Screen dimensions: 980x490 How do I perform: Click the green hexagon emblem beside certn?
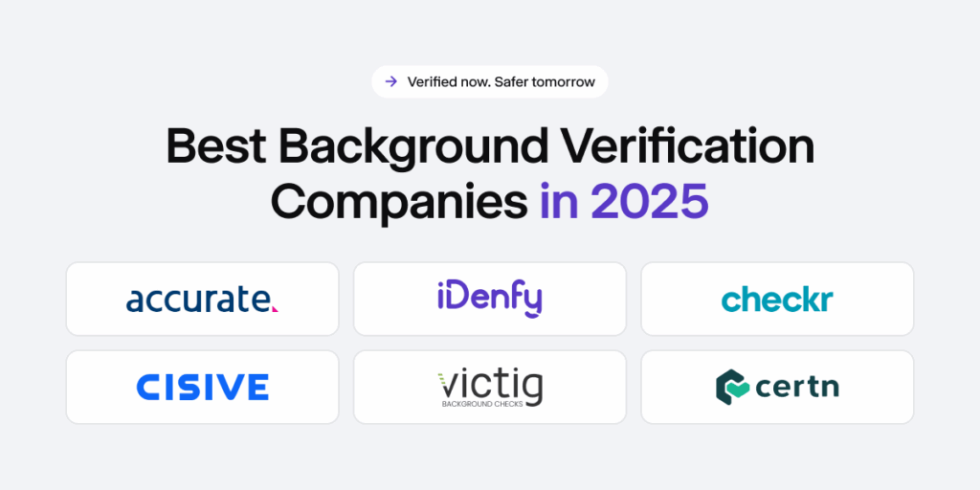[733, 387]
